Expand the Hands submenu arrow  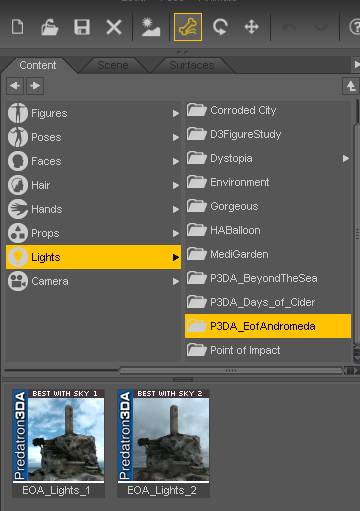(x=176, y=209)
